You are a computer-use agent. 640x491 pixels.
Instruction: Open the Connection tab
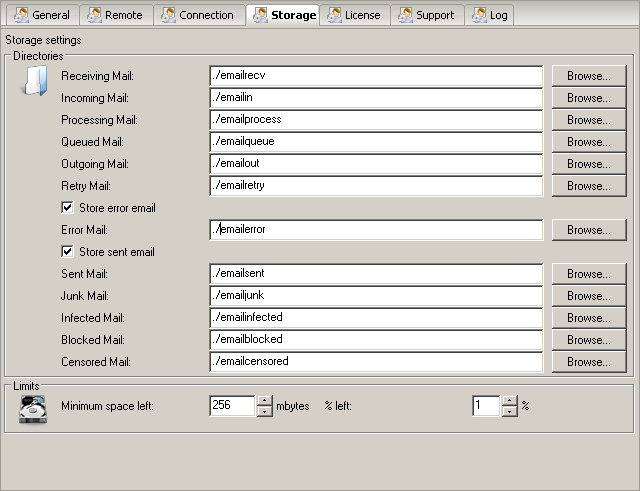pos(197,15)
